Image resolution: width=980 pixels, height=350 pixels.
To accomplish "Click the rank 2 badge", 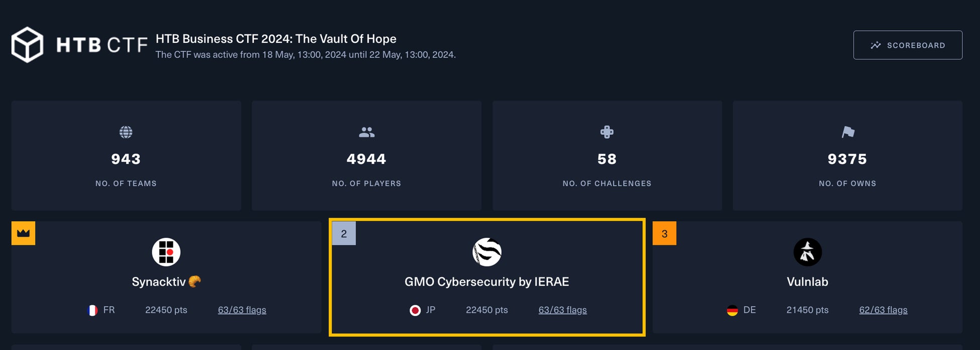I will coord(344,233).
